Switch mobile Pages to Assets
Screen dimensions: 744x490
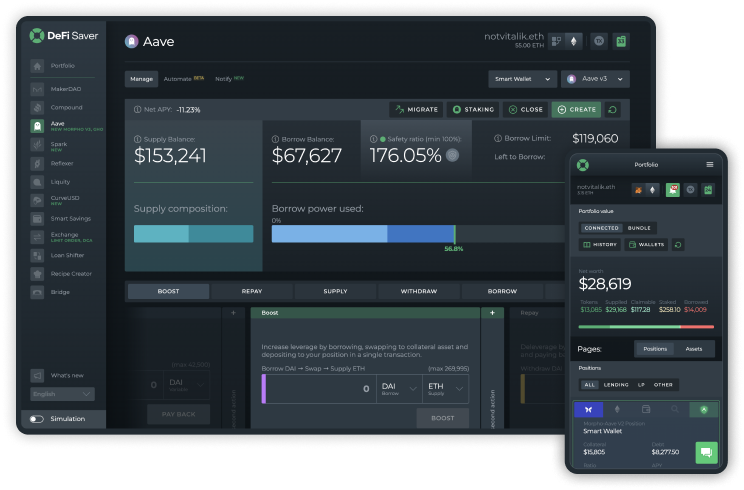click(694, 349)
